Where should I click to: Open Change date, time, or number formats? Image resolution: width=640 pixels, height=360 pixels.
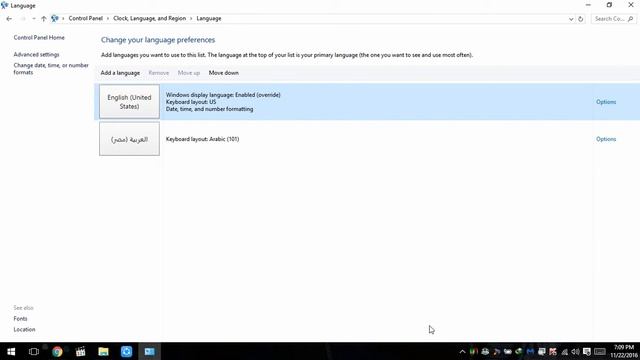click(51, 69)
